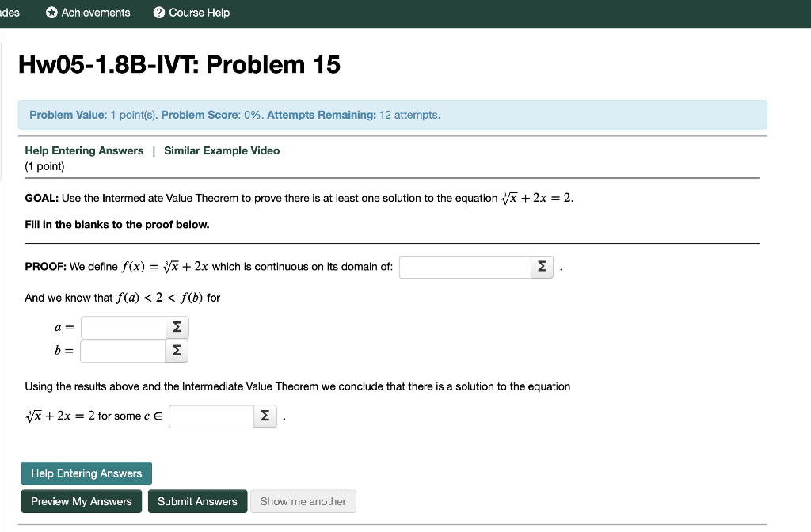Select the input field for a
The width and height of the screenshot is (811, 532).
123,327
